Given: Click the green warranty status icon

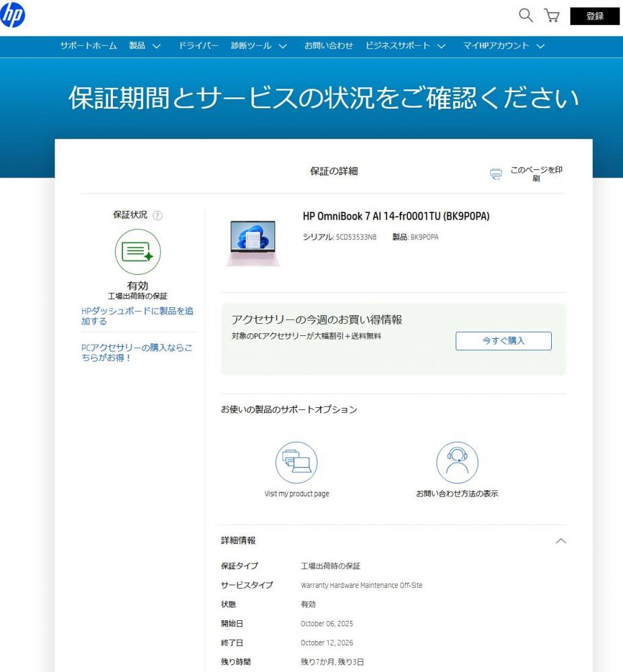Looking at the screenshot, I should click(138, 252).
